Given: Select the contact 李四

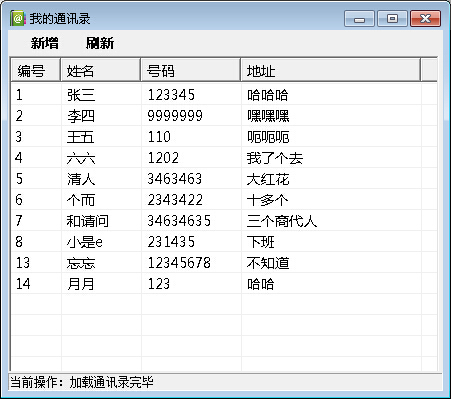Looking at the screenshot, I should click(x=81, y=116).
